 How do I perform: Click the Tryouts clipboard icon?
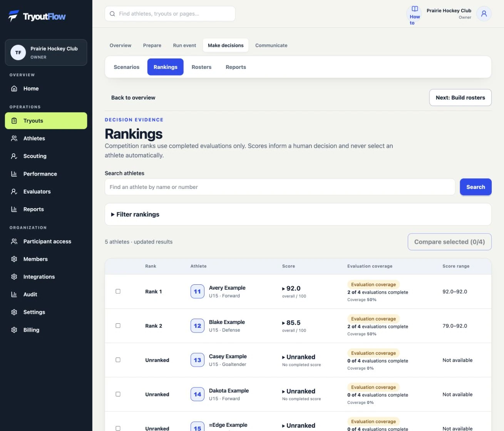click(x=14, y=121)
